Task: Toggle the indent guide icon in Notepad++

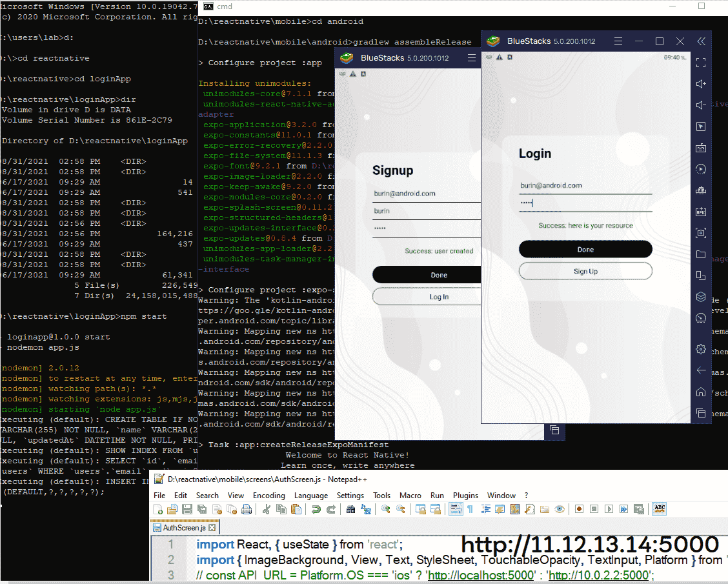Action: point(485,509)
